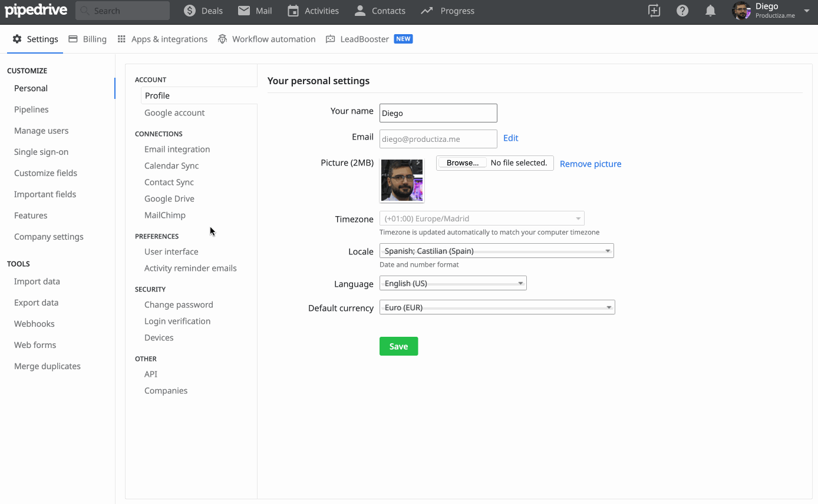Click the quick add plus icon

click(654, 11)
